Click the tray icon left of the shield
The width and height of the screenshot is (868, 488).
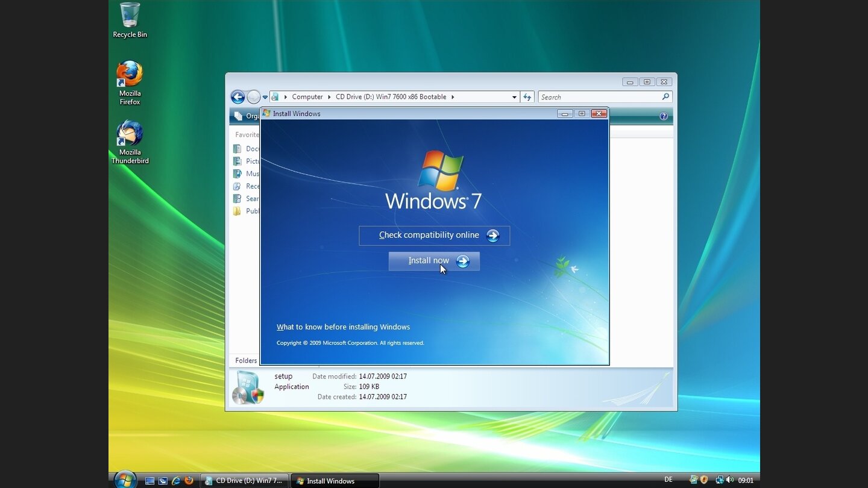[694, 480]
